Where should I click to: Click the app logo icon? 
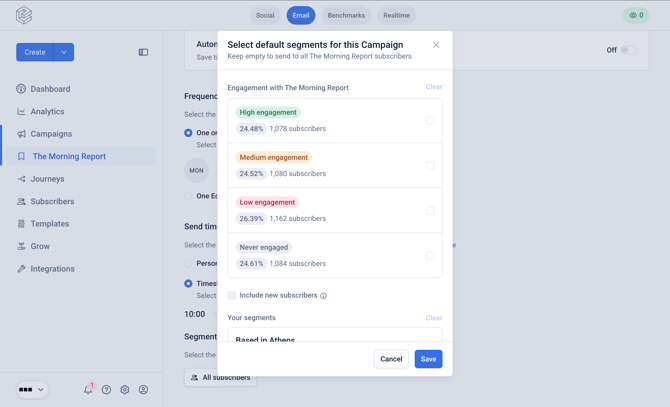[x=24, y=15]
